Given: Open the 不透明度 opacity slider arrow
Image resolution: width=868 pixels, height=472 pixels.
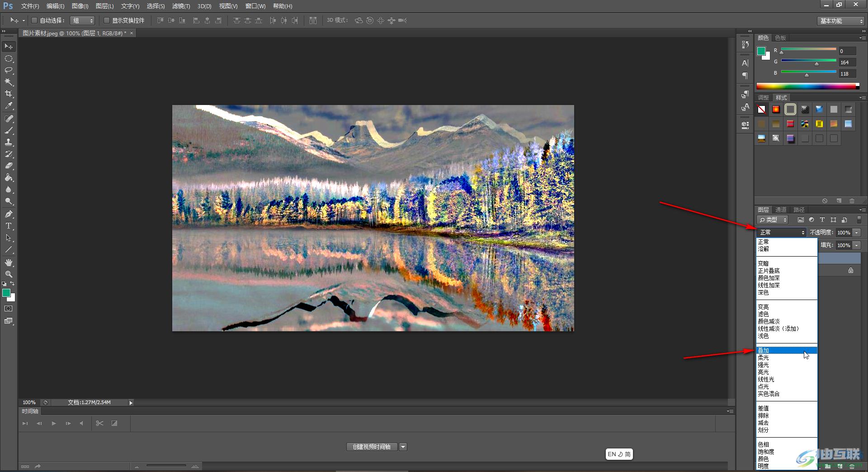Looking at the screenshot, I should point(856,233).
